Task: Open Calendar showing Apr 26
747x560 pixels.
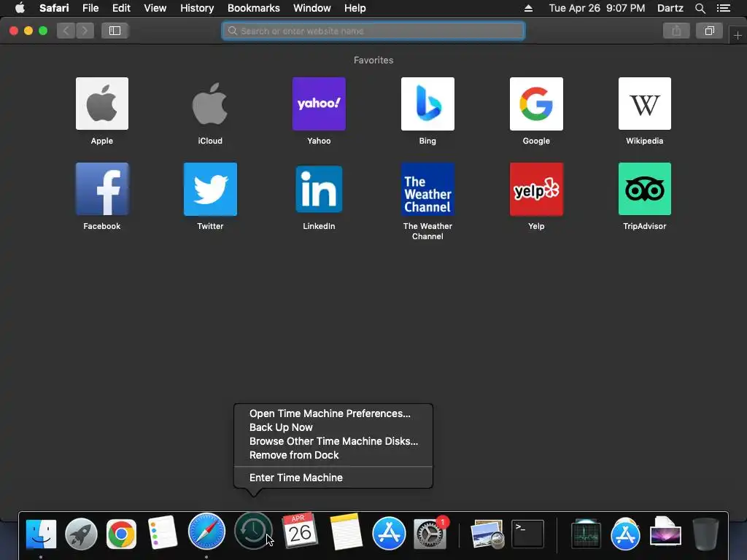Action: tap(300, 531)
